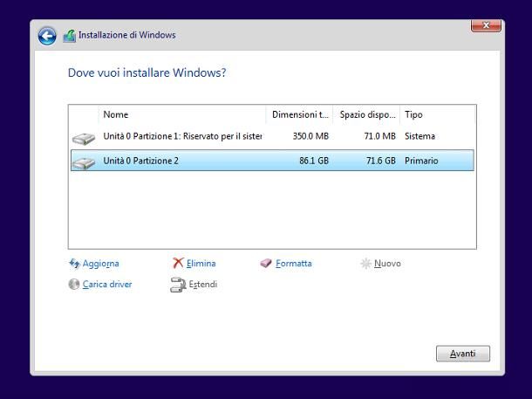Screen dimensions: 532x399
Task: Click the 350.0 MB size value
Action: [310, 136]
